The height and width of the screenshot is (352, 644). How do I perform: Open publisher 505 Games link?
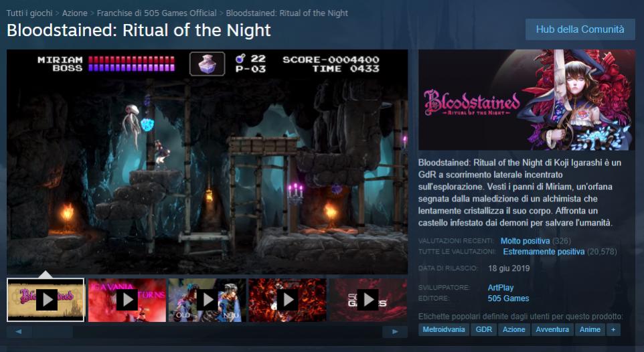click(508, 298)
